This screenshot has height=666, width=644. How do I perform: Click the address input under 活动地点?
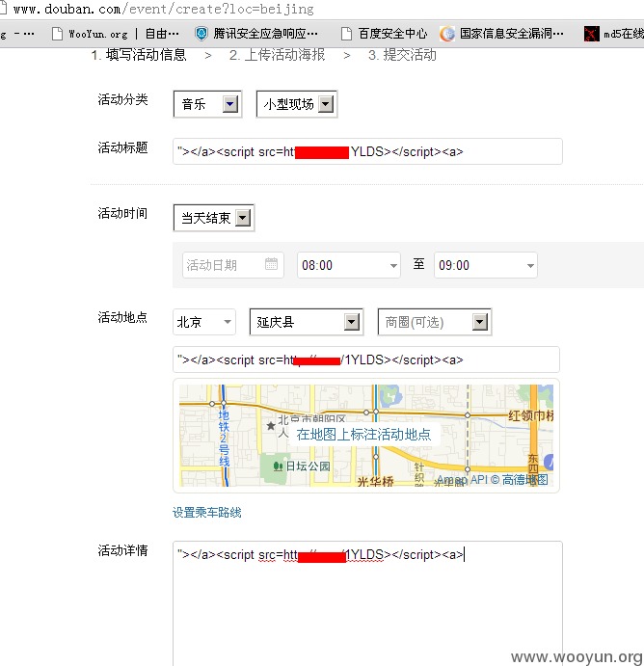pos(366,360)
